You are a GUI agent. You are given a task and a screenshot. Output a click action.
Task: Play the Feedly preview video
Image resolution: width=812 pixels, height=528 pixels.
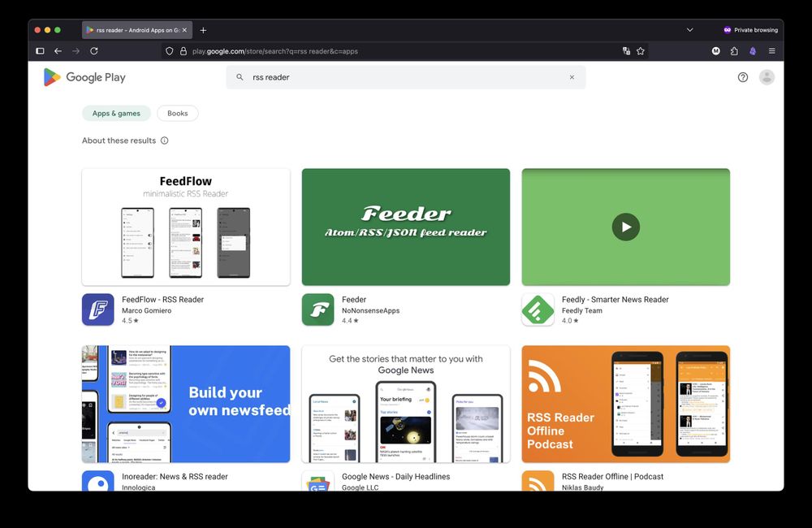625,227
